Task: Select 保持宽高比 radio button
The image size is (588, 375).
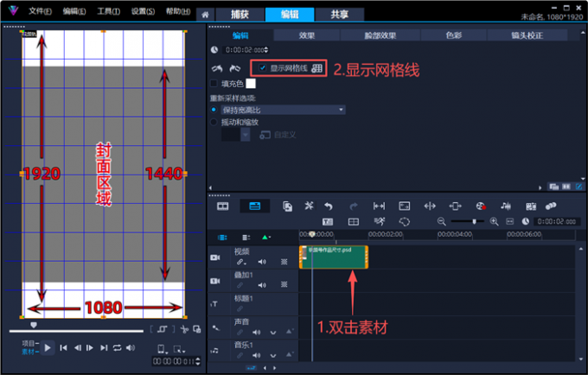Action: [x=214, y=110]
